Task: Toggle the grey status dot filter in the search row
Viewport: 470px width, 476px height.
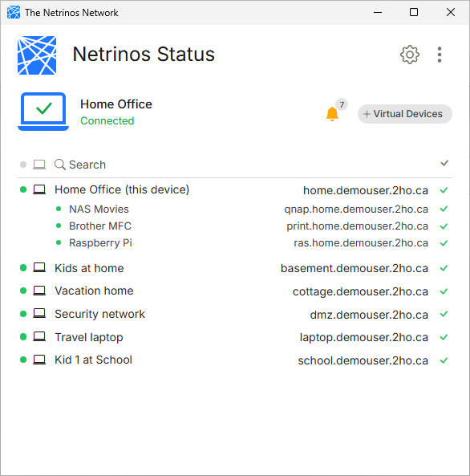Action: (x=23, y=165)
